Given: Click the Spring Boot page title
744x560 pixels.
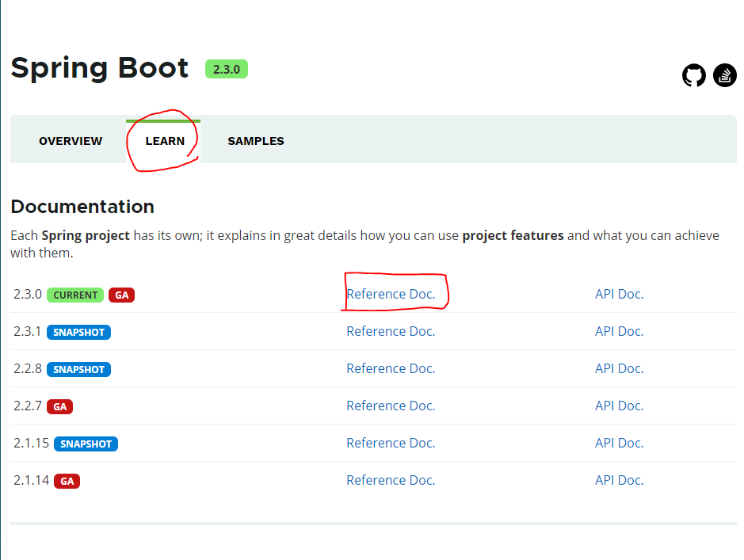Looking at the screenshot, I should (x=100, y=68).
